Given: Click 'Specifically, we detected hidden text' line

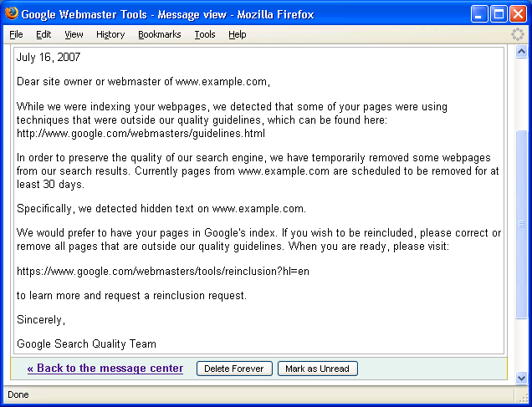Looking at the screenshot, I should tap(161, 208).
